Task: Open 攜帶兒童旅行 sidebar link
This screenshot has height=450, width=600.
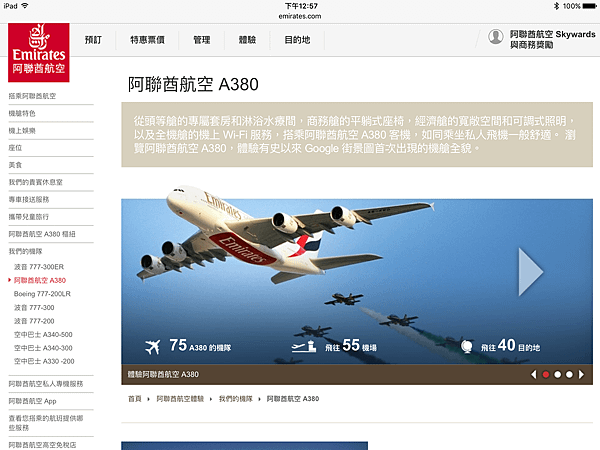Action: [x=29, y=217]
